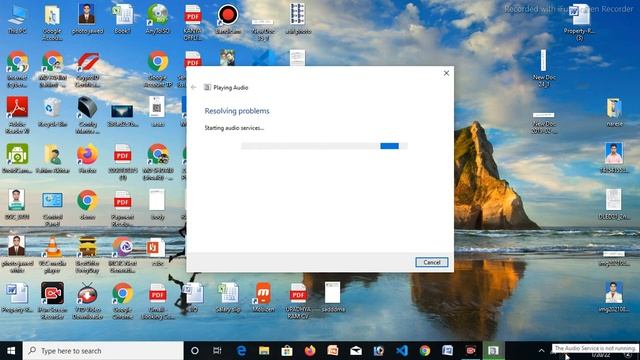Select the 'photo javed' image in the top row
640x360 pixels.
tap(87, 19)
